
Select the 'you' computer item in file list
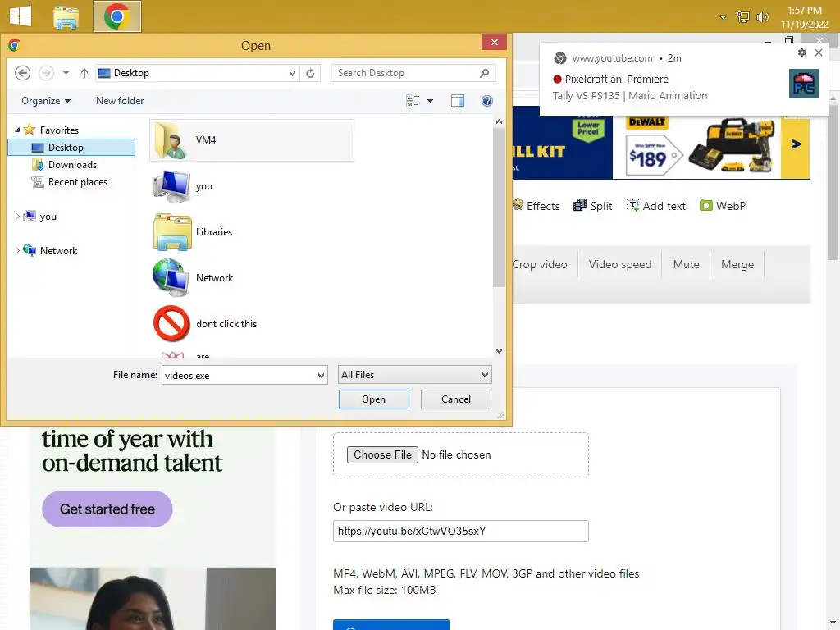[183, 186]
